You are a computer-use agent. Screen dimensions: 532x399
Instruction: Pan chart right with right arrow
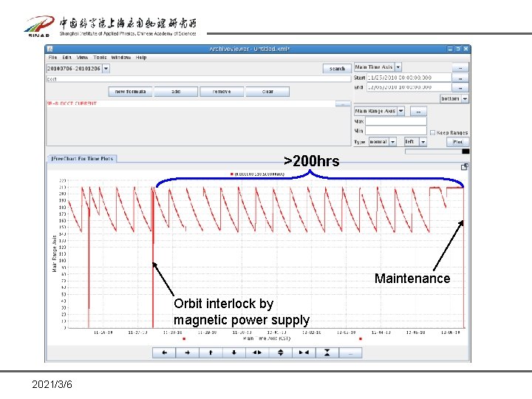(x=187, y=353)
